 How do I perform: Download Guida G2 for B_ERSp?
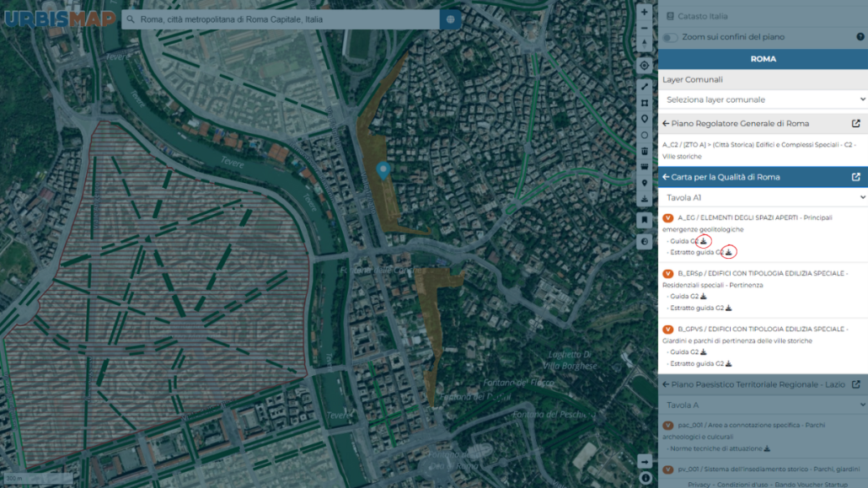704,297
